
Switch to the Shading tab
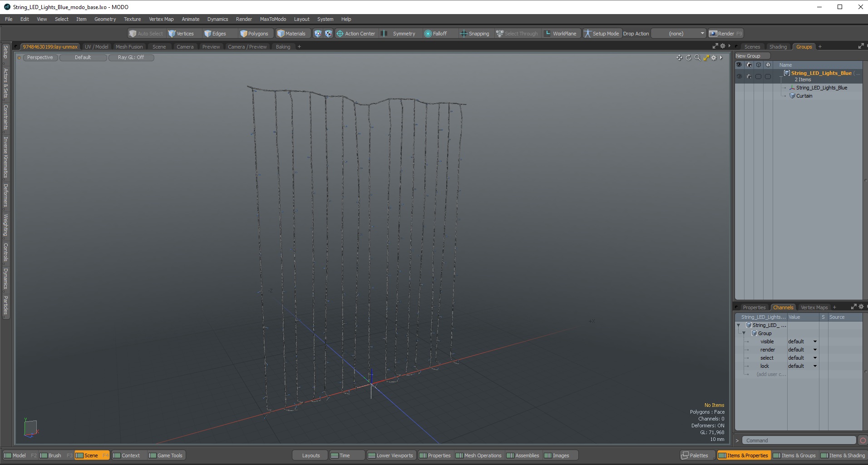pos(778,47)
